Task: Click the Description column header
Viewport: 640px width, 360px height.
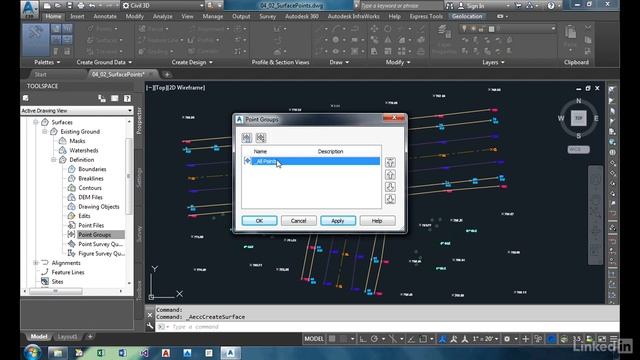Action: (330, 151)
